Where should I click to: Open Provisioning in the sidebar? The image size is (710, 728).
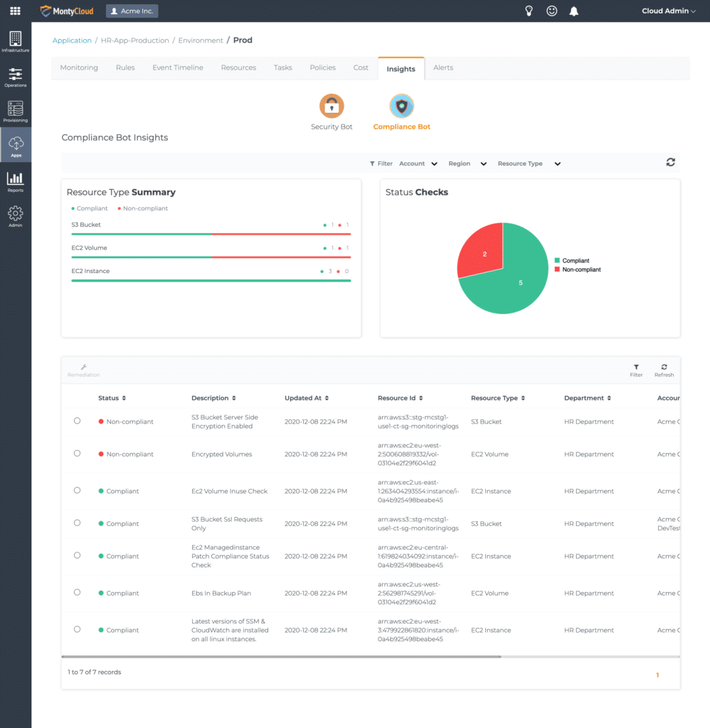[x=16, y=112]
